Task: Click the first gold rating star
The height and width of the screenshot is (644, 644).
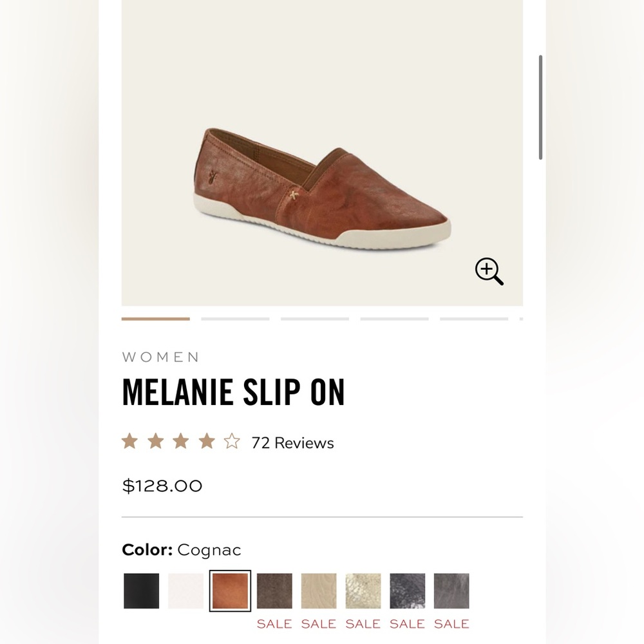Action: (x=130, y=442)
